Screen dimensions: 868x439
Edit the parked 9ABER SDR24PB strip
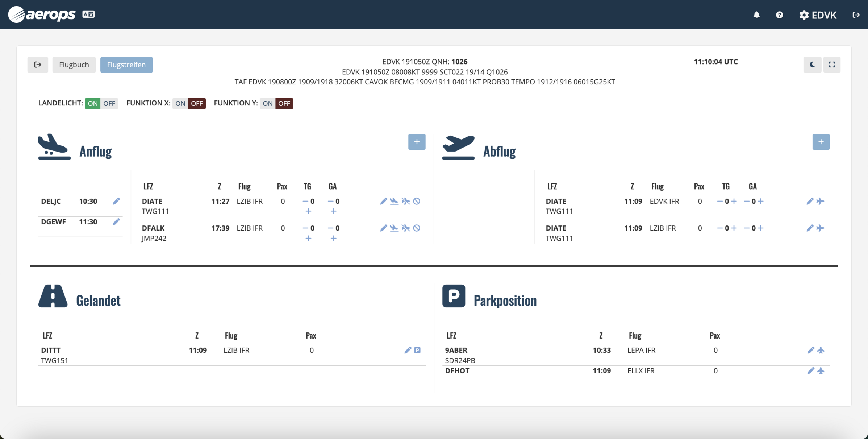811,350
